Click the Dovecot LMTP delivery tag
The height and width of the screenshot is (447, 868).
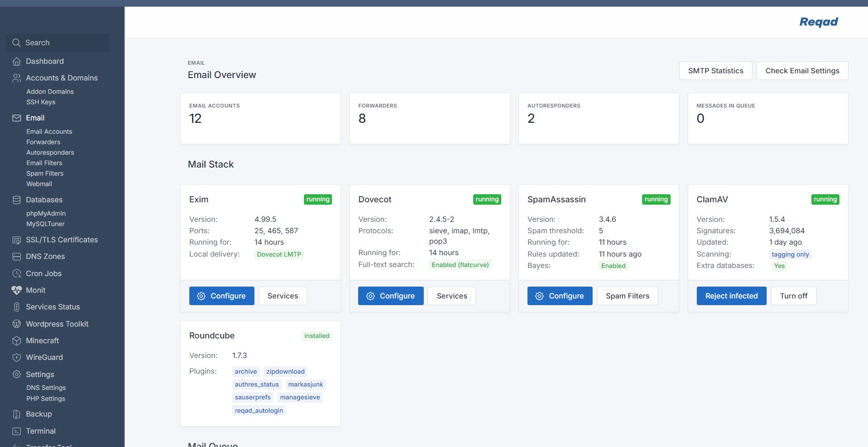pos(279,255)
